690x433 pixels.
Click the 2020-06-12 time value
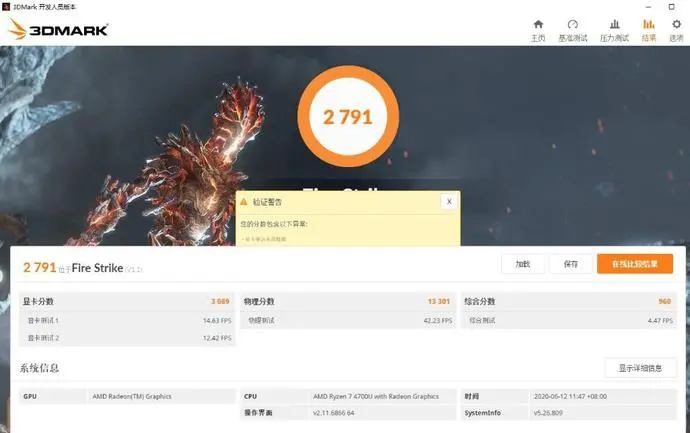coord(570,396)
